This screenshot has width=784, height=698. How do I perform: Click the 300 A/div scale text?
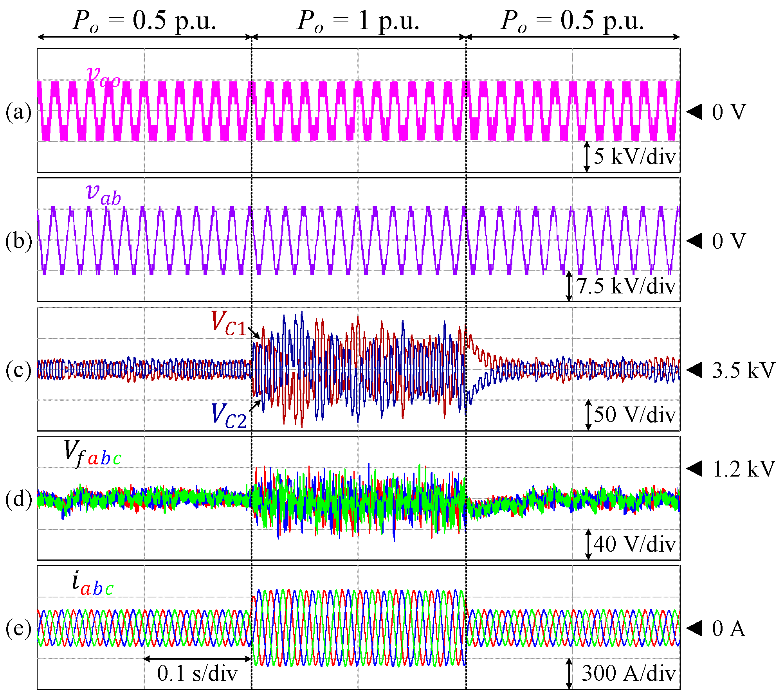(629, 673)
